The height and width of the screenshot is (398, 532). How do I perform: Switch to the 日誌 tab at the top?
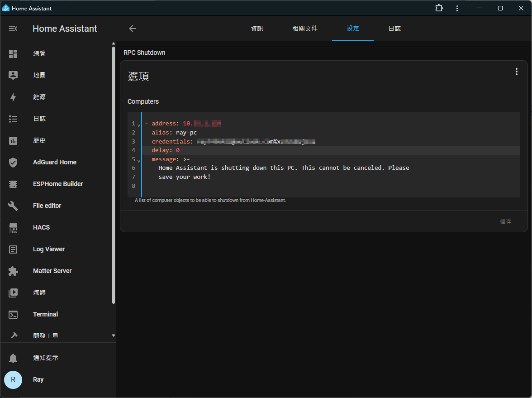point(394,29)
